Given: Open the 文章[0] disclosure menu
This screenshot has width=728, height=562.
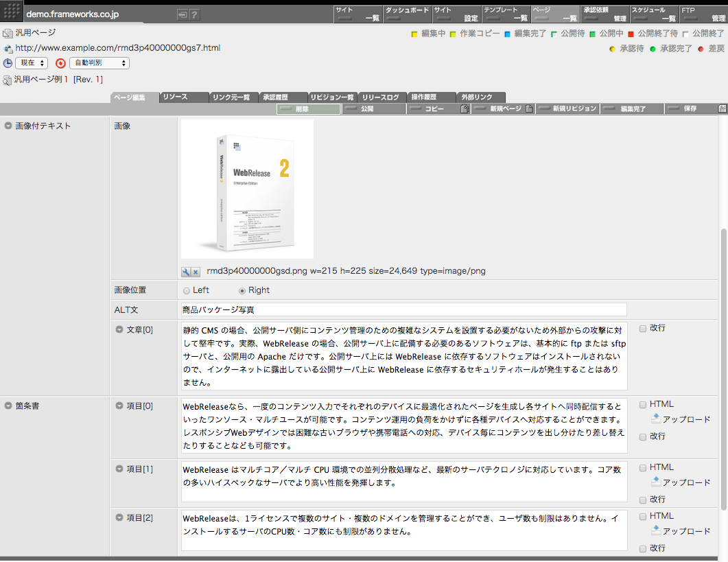Looking at the screenshot, I should pyautogui.click(x=119, y=329).
